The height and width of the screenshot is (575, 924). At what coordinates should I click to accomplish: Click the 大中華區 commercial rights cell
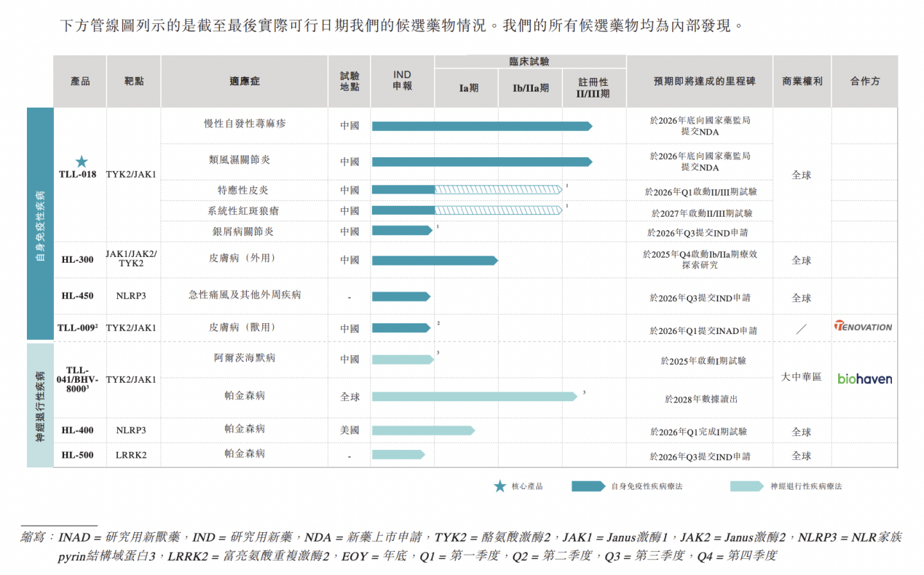tap(801, 377)
